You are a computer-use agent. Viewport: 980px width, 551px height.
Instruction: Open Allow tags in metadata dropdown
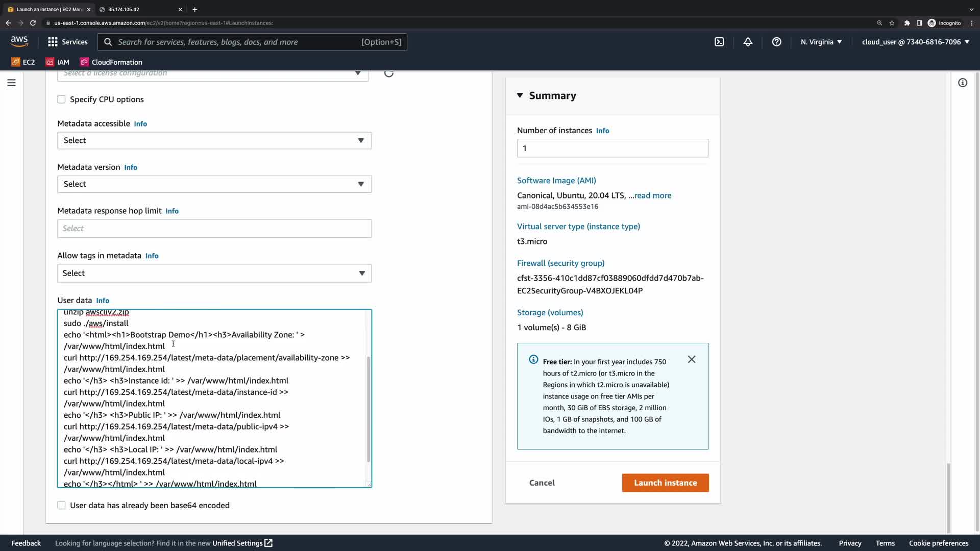tap(214, 273)
